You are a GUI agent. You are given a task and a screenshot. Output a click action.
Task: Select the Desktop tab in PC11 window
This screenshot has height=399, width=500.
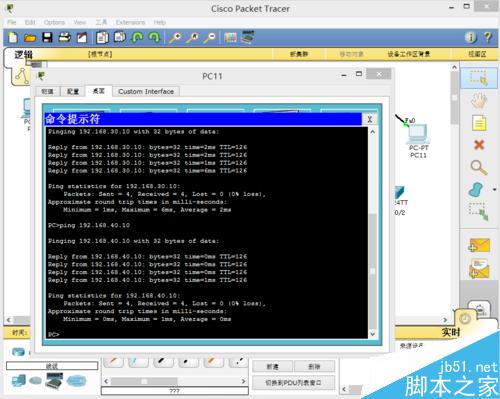[x=98, y=91]
